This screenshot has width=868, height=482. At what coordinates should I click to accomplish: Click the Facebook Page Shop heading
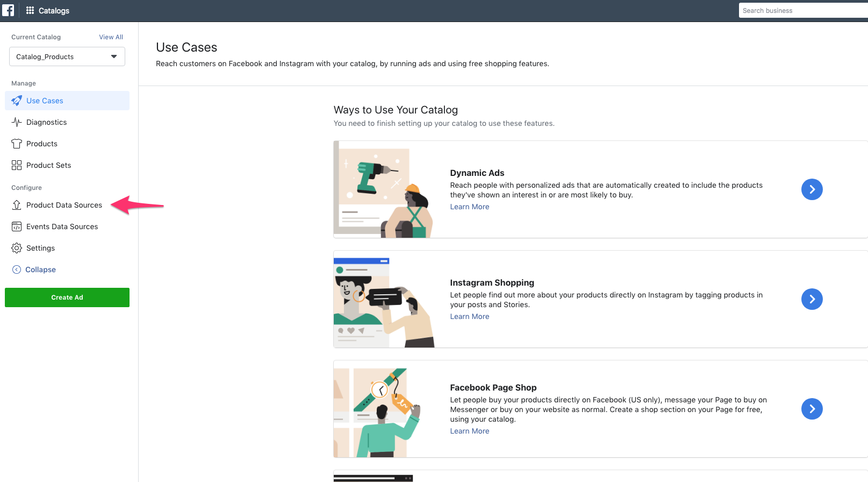coord(493,387)
